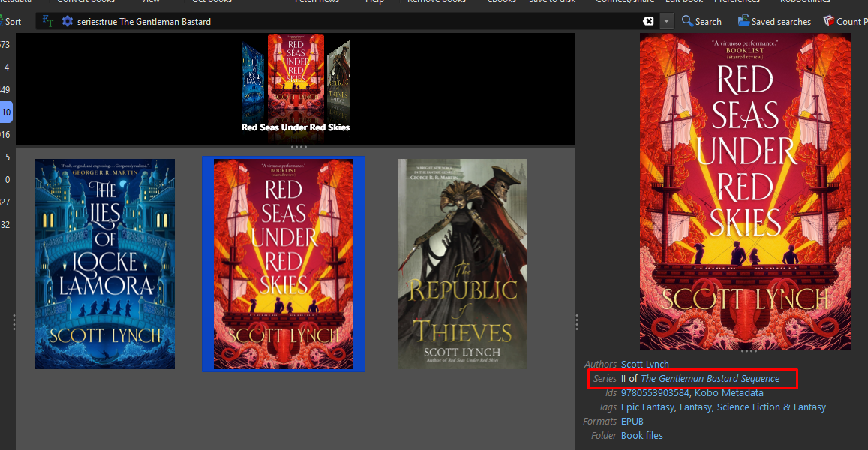Select The Republic of Thieves cover
Screen dimensions: 868x450
[x=462, y=264]
